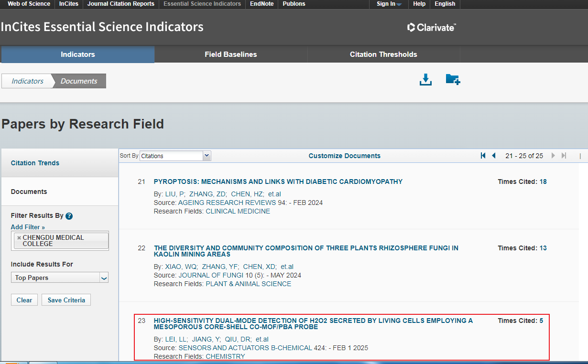This screenshot has width=588, height=364.
Task: Jump to the first page of results
Action: 483,156
